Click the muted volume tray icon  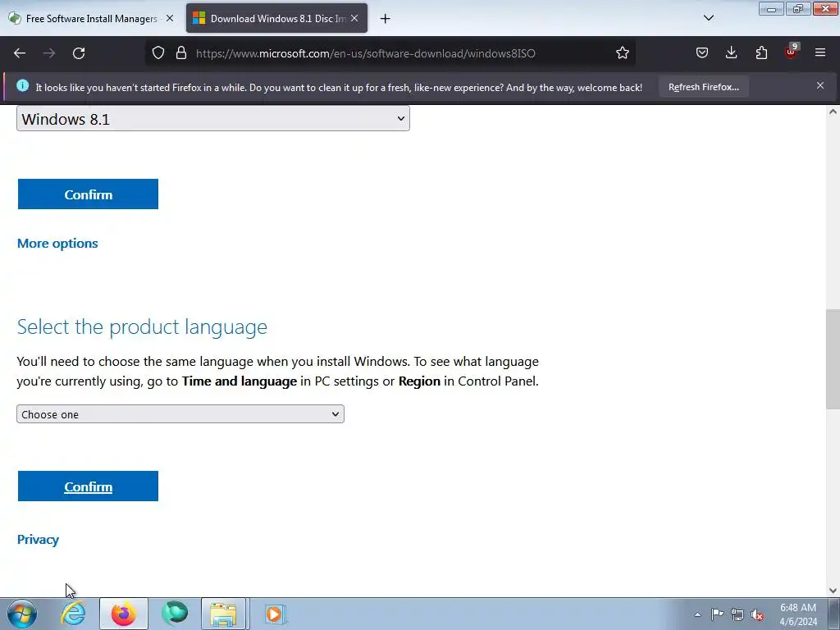(x=757, y=614)
